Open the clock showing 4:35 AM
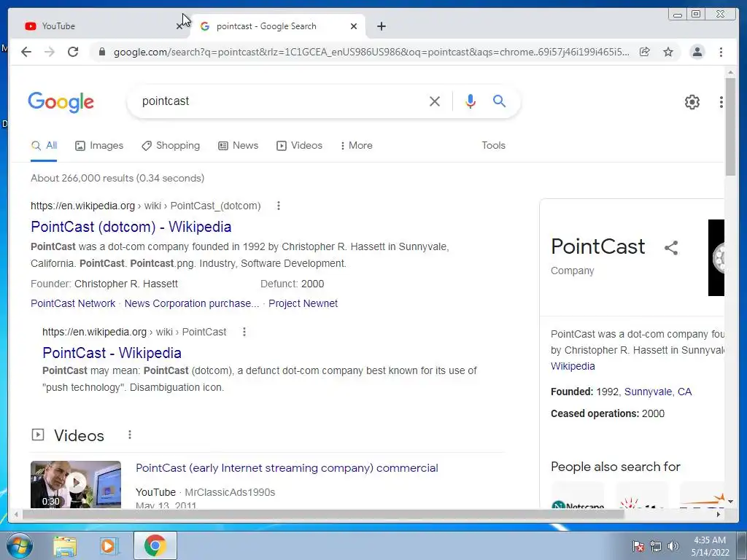The width and height of the screenshot is (747, 560). [710, 546]
